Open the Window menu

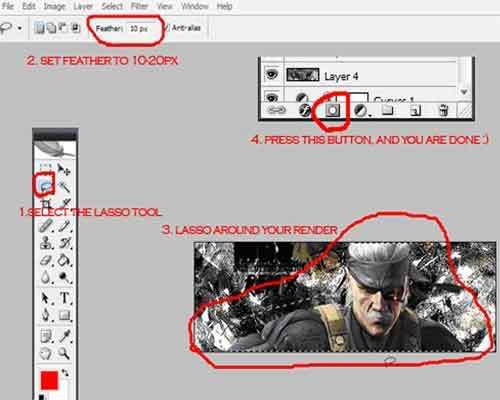point(195,6)
